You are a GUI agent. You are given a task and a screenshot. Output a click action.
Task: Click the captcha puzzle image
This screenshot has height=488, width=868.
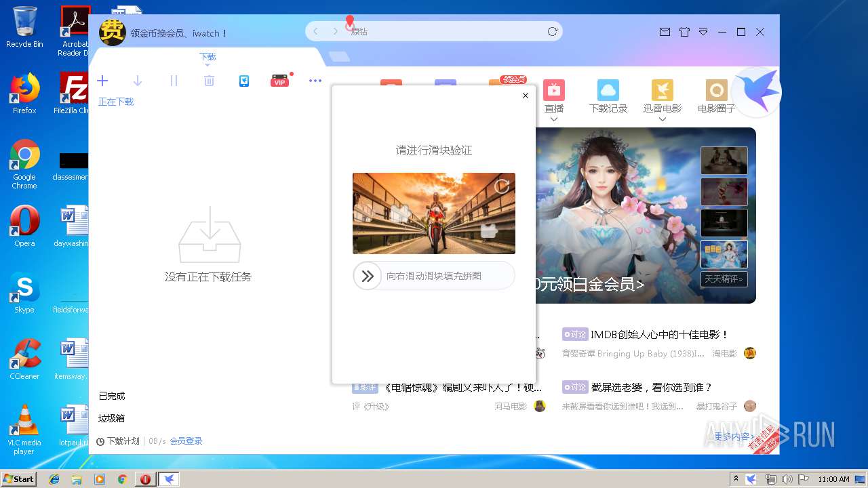coord(434,213)
